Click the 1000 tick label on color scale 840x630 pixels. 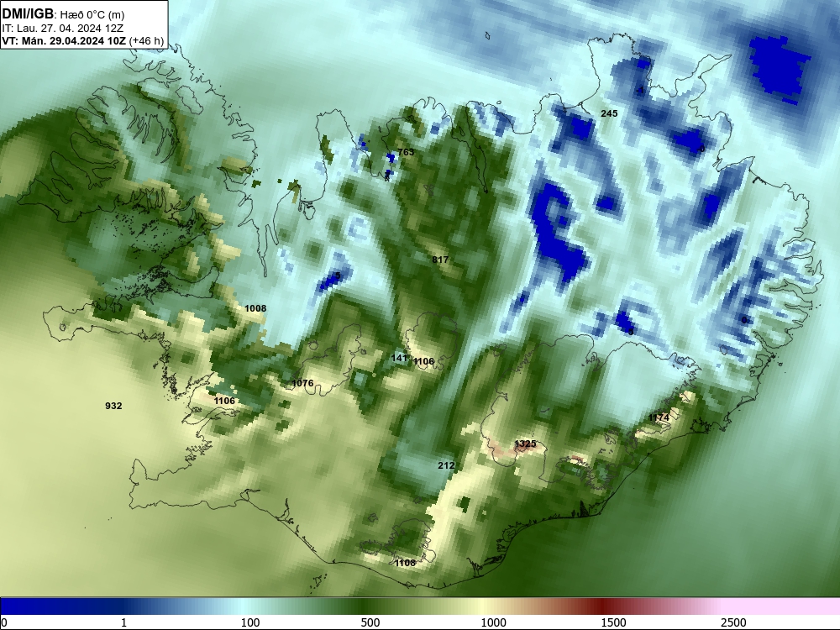pos(493,622)
